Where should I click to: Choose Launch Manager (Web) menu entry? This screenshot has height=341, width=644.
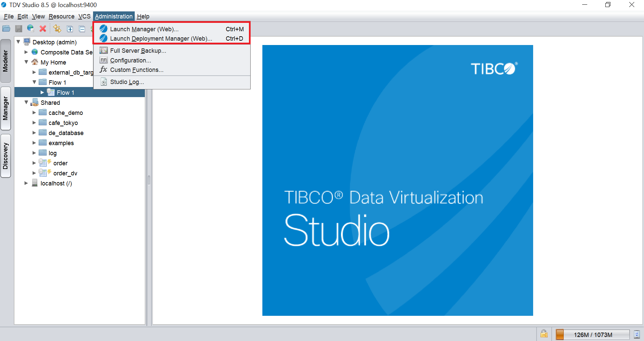(x=144, y=29)
